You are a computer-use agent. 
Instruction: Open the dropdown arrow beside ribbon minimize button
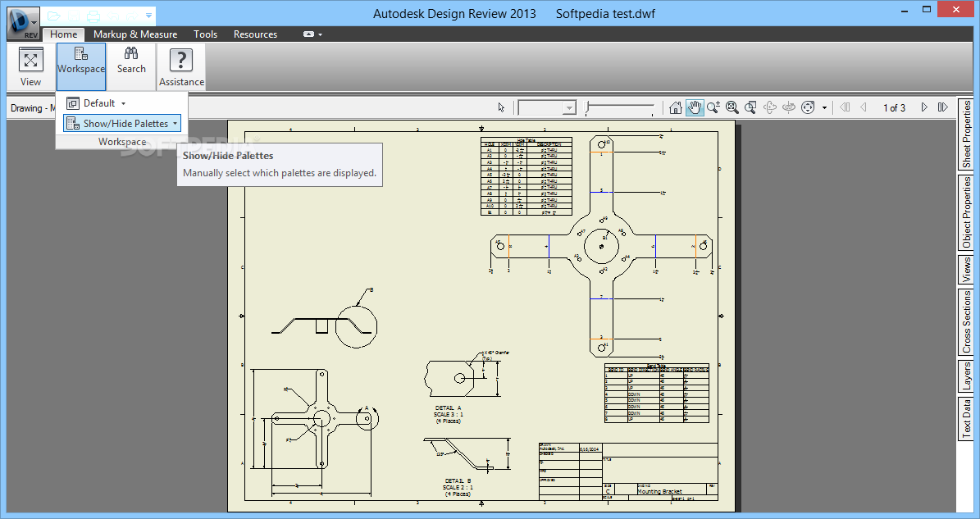pos(320,35)
